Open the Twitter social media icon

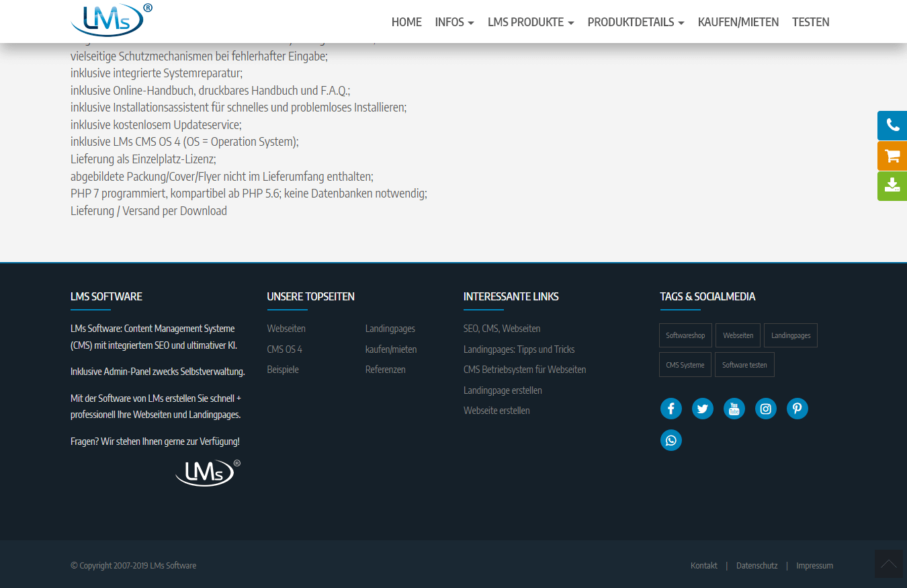(702, 409)
